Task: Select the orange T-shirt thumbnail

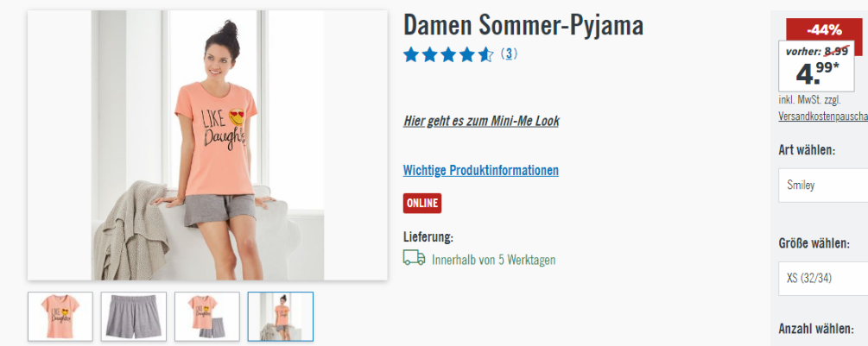Action: 60,316
